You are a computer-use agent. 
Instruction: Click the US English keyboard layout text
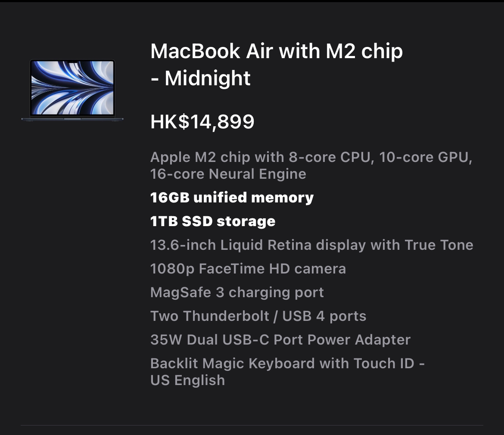(x=187, y=380)
